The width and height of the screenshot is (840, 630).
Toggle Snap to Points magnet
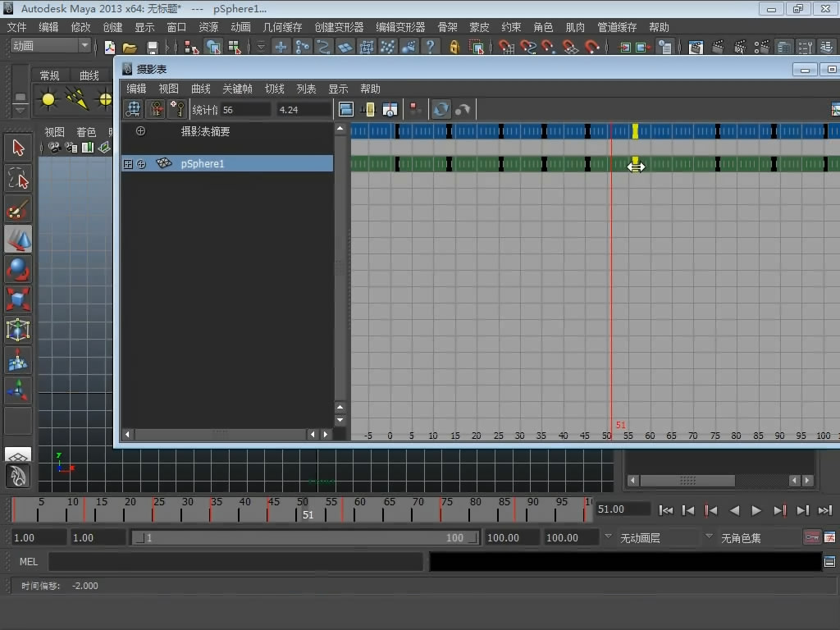coord(549,47)
